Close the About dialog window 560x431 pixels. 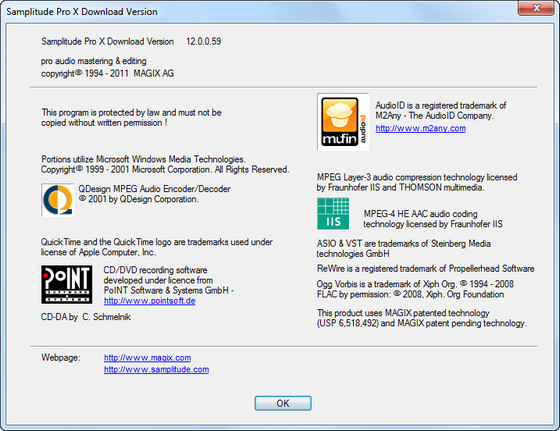tap(536, 7)
